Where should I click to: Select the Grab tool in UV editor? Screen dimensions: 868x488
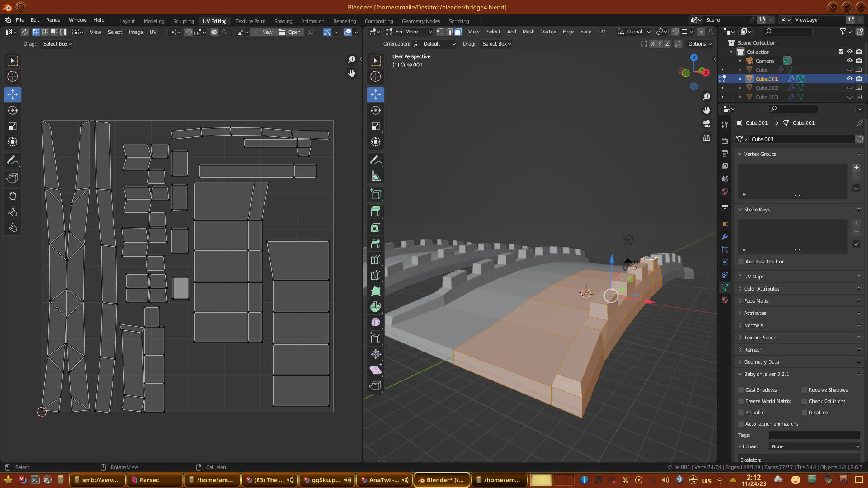tap(13, 196)
